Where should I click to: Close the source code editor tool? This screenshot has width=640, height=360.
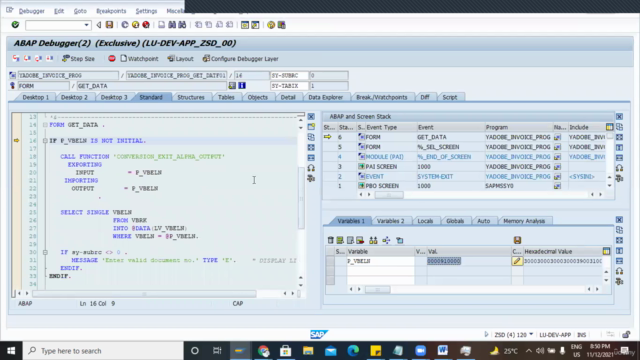(x=311, y=117)
